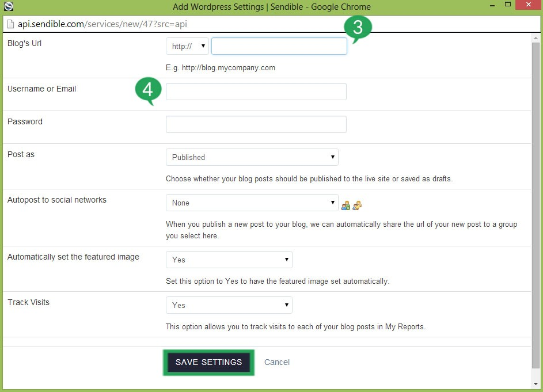This screenshot has width=543, height=392.
Task: Click the 'When you publish a new post' text
Action: coord(341,230)
